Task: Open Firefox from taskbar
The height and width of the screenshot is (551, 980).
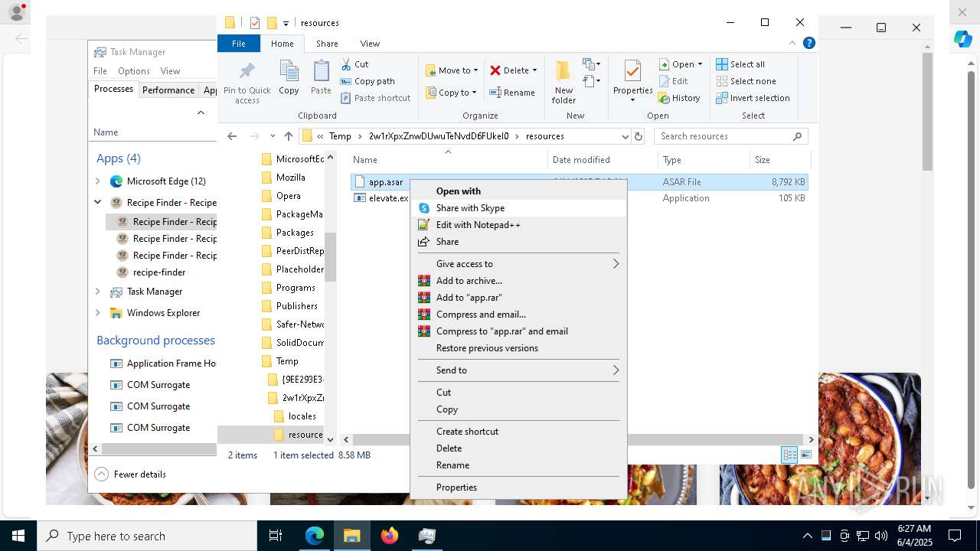Action: point(390,536)
